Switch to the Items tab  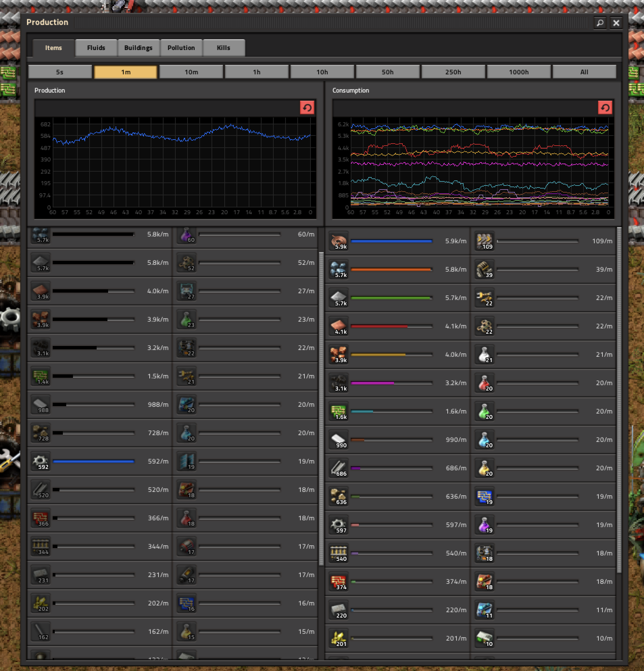[x=54, y=48]
